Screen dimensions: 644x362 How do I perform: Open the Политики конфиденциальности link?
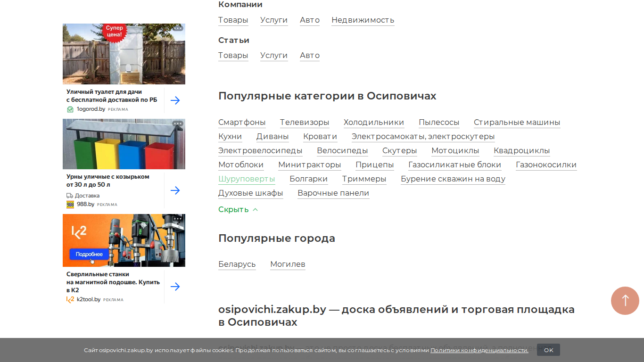[479, 350]
